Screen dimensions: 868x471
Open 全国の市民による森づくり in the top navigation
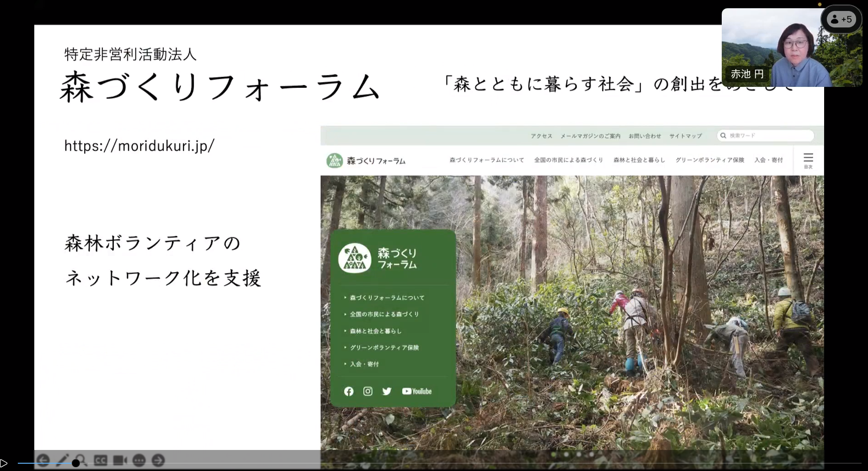coord(569,160)
